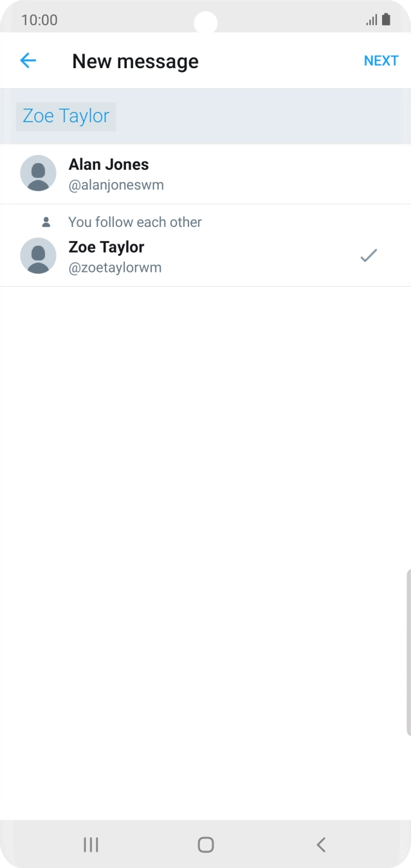This screenshot has width=411, height=868.
Task: Tap the system back chevron
Action: [321, 844]
